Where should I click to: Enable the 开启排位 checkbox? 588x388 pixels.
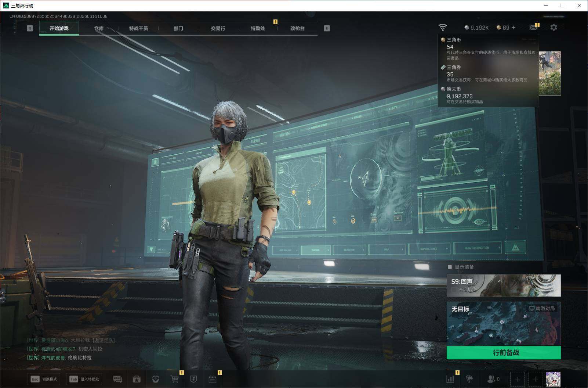[x=454, y=290]
